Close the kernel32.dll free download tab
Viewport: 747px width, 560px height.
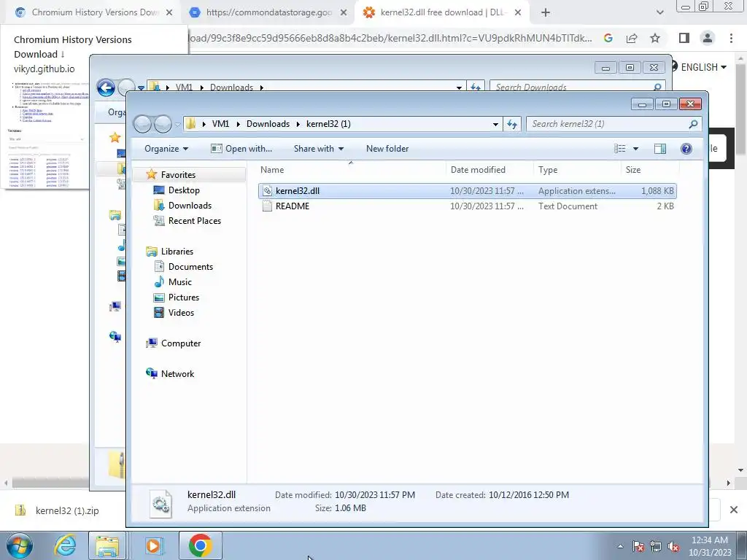(518, 12)
